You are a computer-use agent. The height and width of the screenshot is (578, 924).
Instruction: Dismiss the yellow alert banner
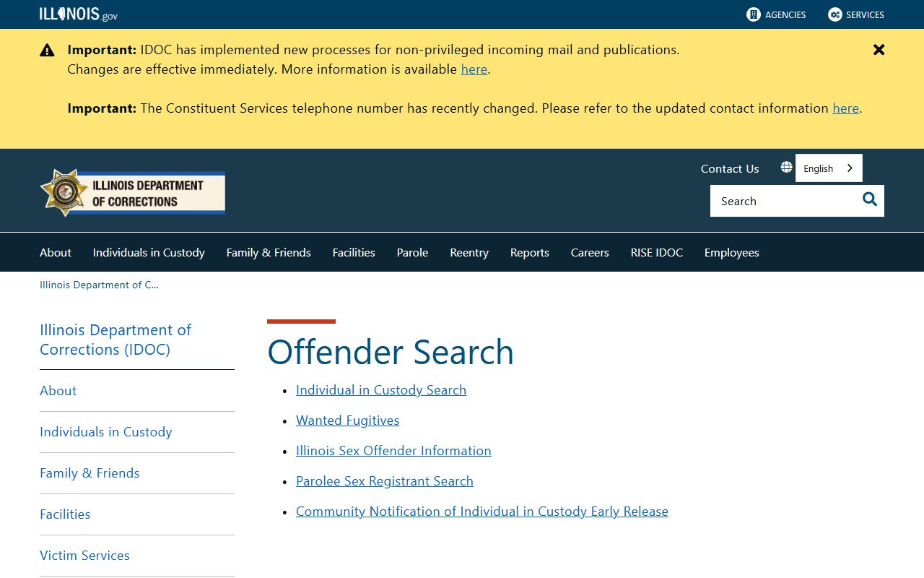[879, 50]
